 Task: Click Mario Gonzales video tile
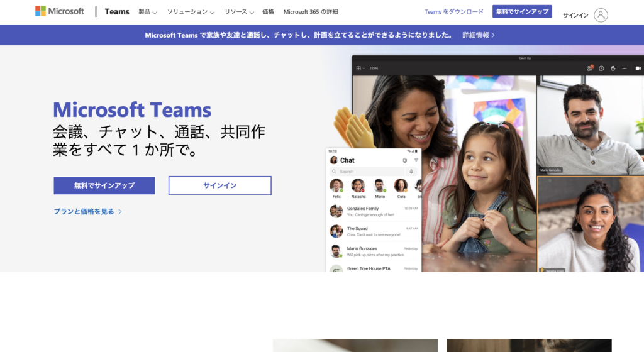[590, 125]
